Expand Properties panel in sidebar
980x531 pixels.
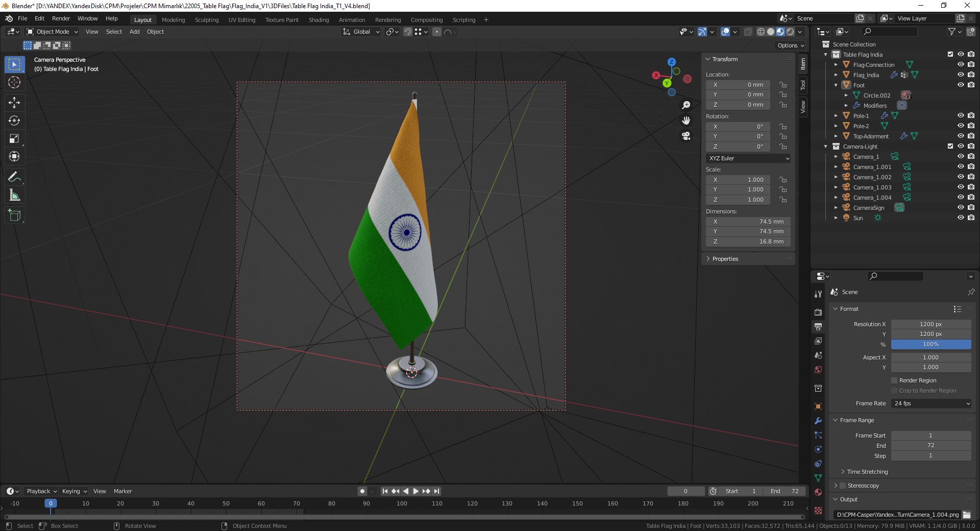725,259
